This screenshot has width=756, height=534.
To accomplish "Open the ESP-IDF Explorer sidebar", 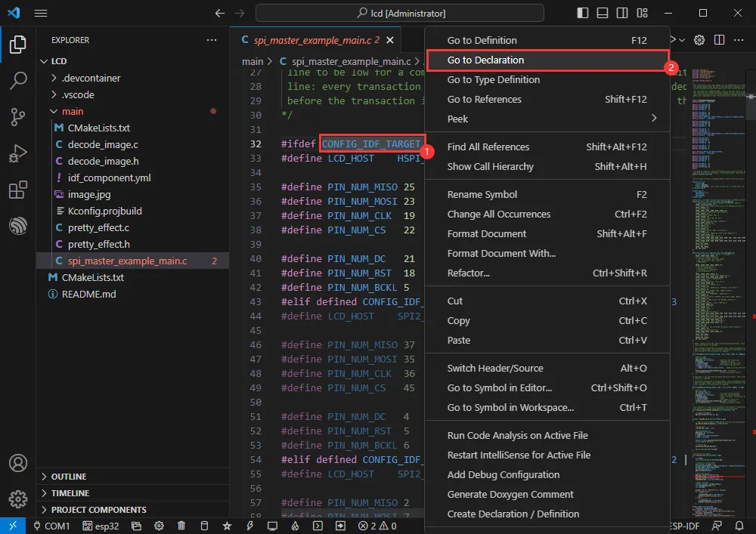I will pos(18,226).
